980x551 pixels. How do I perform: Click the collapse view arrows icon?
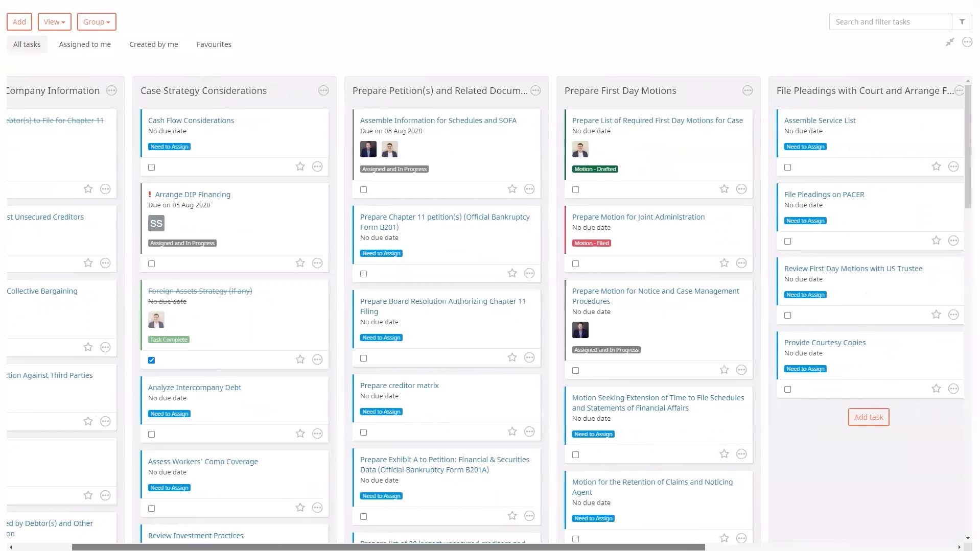click(x=950, y=42)
